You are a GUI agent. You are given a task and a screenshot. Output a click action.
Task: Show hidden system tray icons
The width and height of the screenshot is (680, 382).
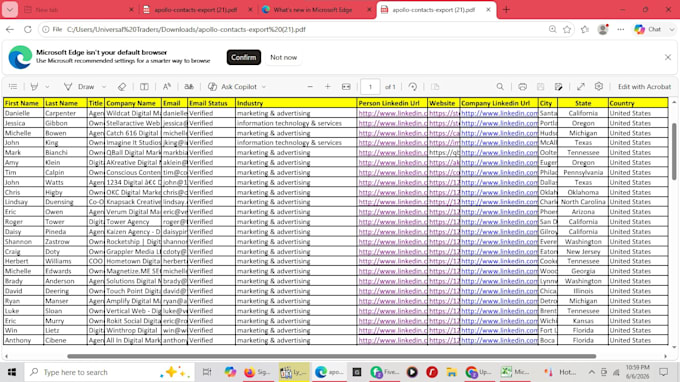click(592, 372)
